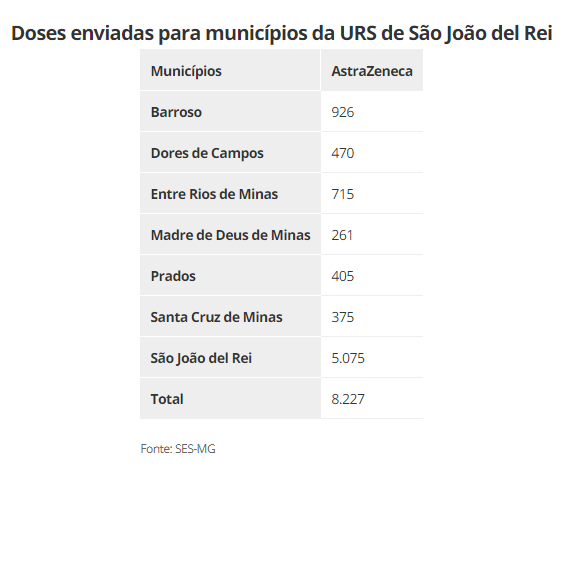The height and width of the screenshot is (570, 570).
Task: Click the 261 doses value
Action: pos(342,235)
